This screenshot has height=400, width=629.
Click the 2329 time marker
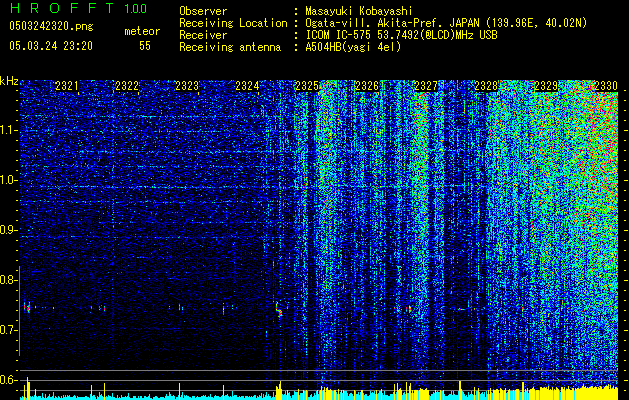click(x=546, y=86)
